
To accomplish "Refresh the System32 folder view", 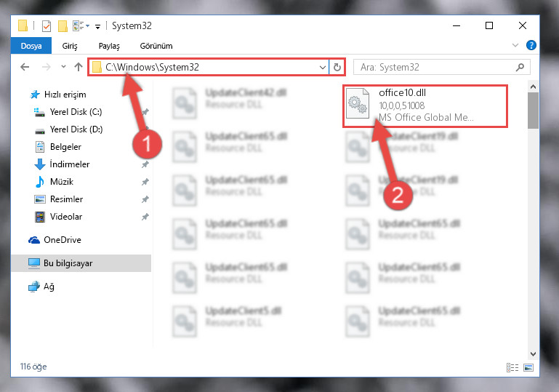I will [x=337, y=67].
